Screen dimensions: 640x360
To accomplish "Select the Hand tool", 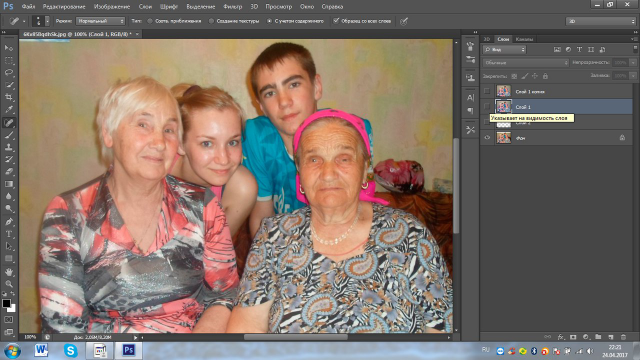I will [9, 271].
